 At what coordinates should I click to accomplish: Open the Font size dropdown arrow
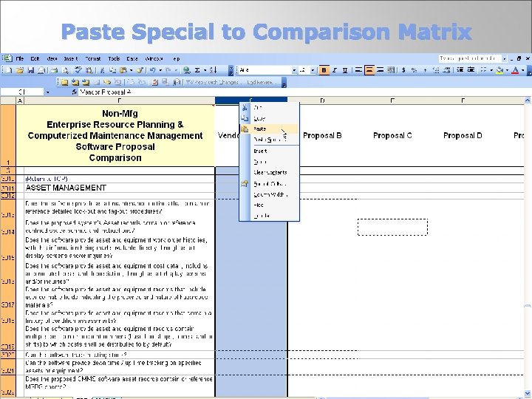tap(313, 70)
